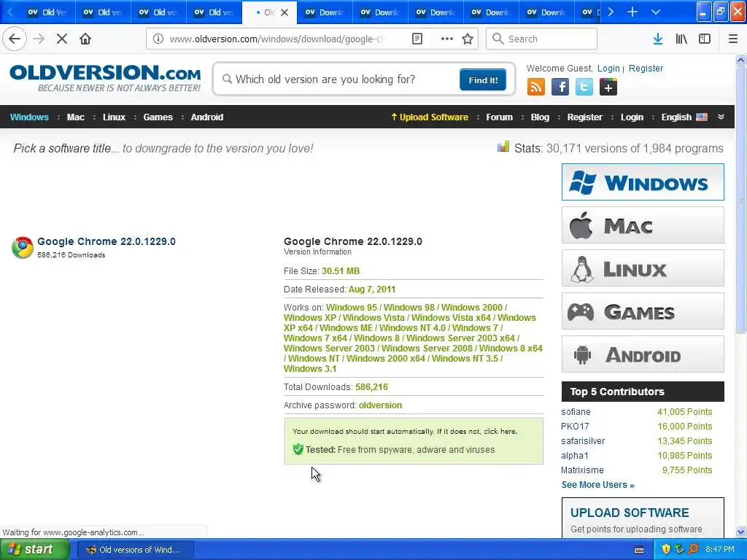This screenshot has height=560, width=747.
Task: Open the Facebook icon
Action: [560, 87]
